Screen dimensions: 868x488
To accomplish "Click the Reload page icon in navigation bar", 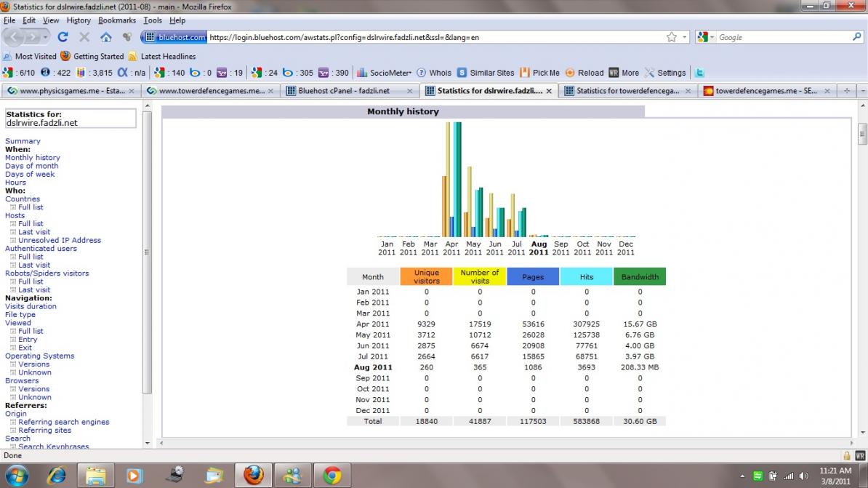I will coord(63,37).
